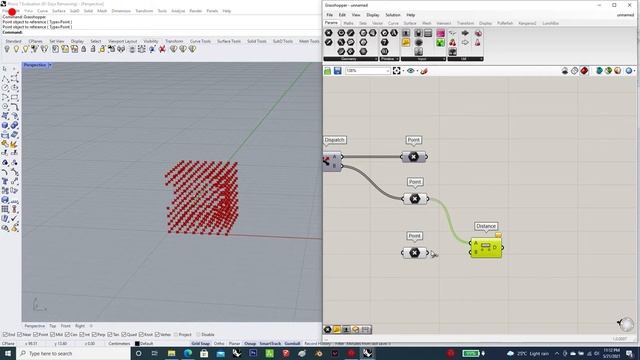Expand the Util palette panel bar

pyautogui.click(x=465, y=59)
